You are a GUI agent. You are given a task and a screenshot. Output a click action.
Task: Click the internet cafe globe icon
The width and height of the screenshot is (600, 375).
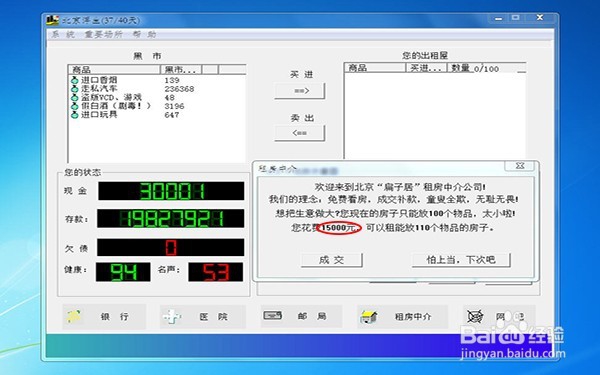pyautogui.click(x=475, y=316)
